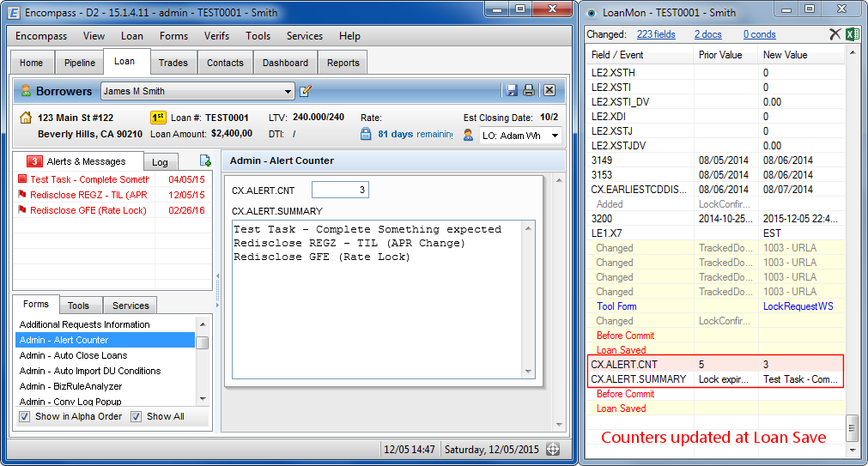Click the red 3 alert count badge
Viewport: 868px width, 466px height.
click(x=34, y=161)
